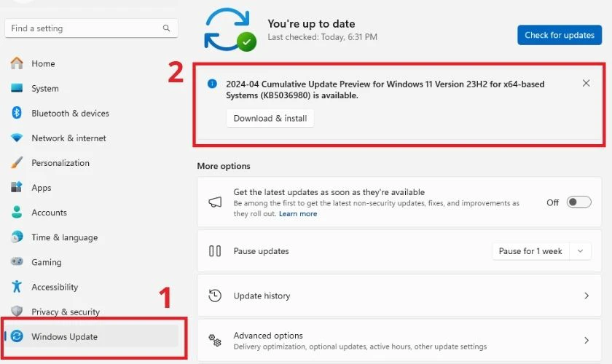
Task: Click the Apps icon in the sidebar
Action: 17,187
